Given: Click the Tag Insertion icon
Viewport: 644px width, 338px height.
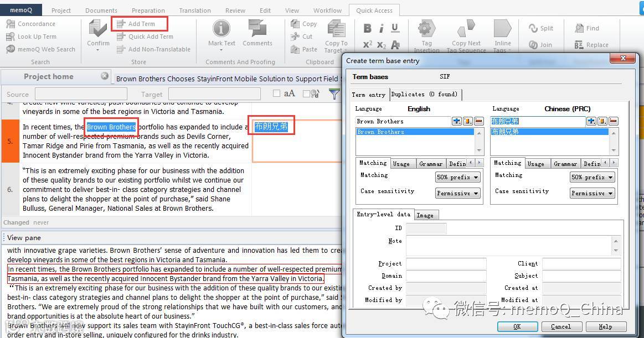Looking at the screenshot, I should [426, 28].
